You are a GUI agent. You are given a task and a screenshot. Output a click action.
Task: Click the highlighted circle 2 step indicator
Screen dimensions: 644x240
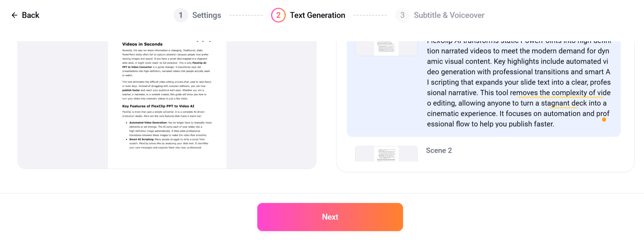coord(278,15)
